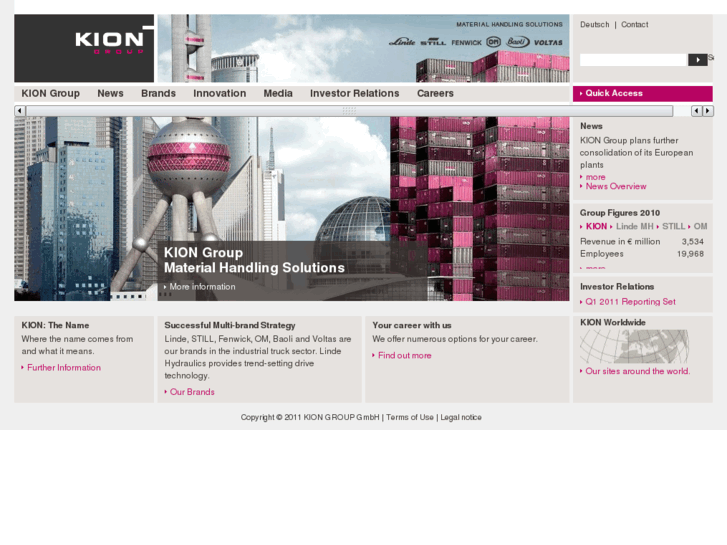Focus the search input field
This screenshot has width=727, height=545.
tap(633, 60)
